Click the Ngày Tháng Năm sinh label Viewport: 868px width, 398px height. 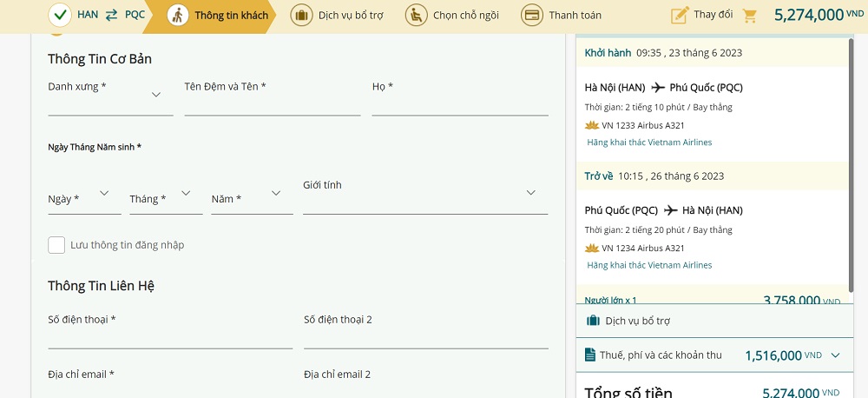tap(95, 147)
